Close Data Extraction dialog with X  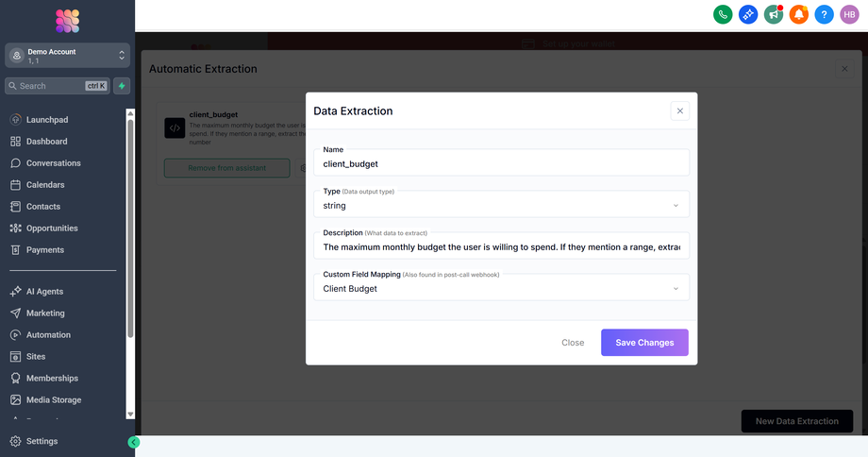pyautogui.click(x=679, y=110)
